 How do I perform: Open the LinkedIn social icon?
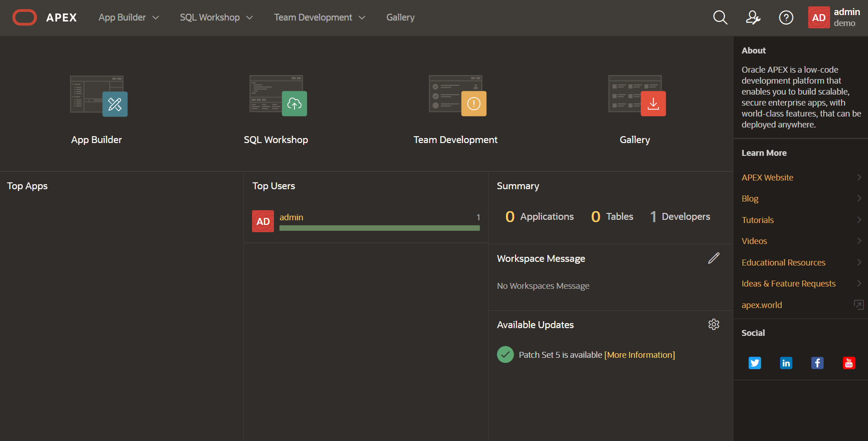[786, 363]
